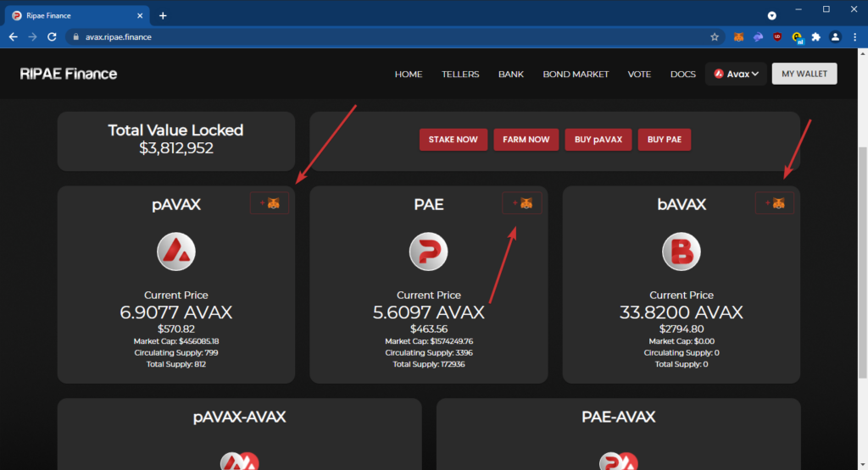Go to the HOME page
The height and width of the screenshot is (470, 868).
[x=409, y=74]
